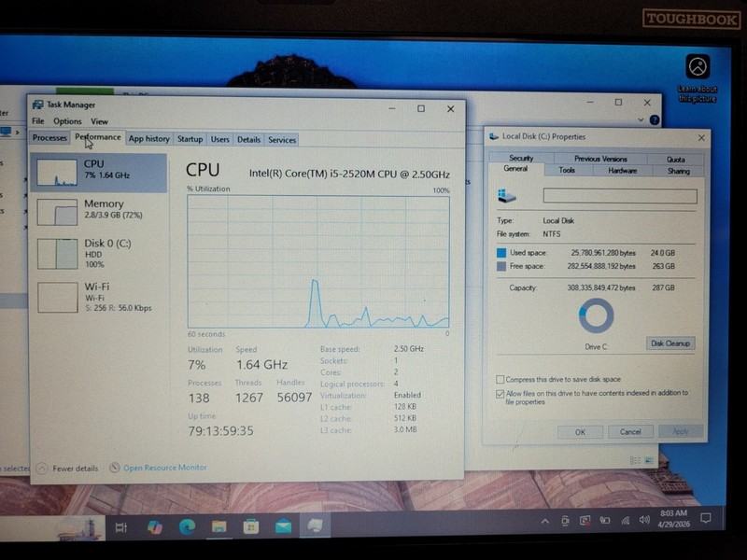Open the Options menu in Task Manager

[67, 121]
